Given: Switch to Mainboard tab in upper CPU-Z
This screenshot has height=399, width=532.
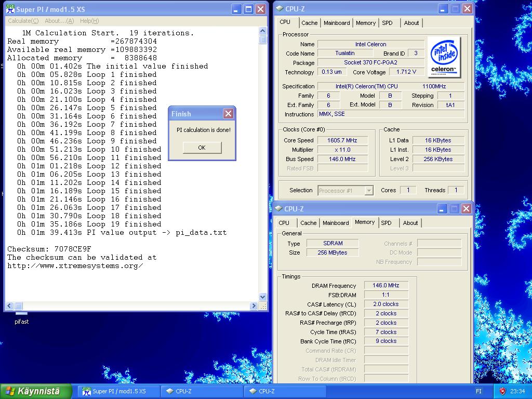Looking at the screenshot, I should (x=337, y=23).
